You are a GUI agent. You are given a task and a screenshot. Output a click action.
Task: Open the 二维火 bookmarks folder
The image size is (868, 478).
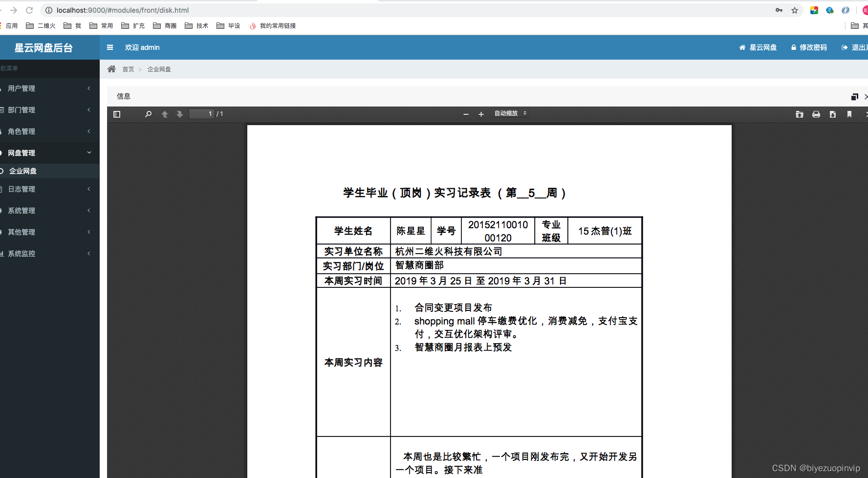tap(41, 26)
